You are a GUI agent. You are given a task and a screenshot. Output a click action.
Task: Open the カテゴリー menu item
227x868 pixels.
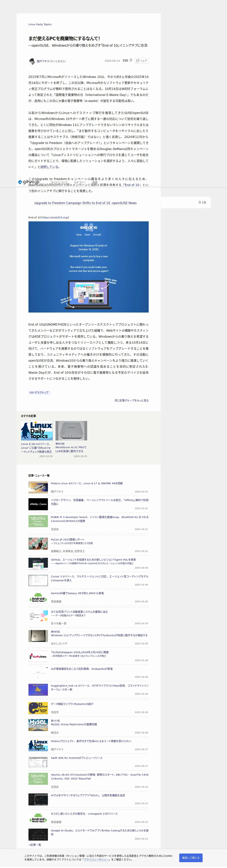point(80,182)
